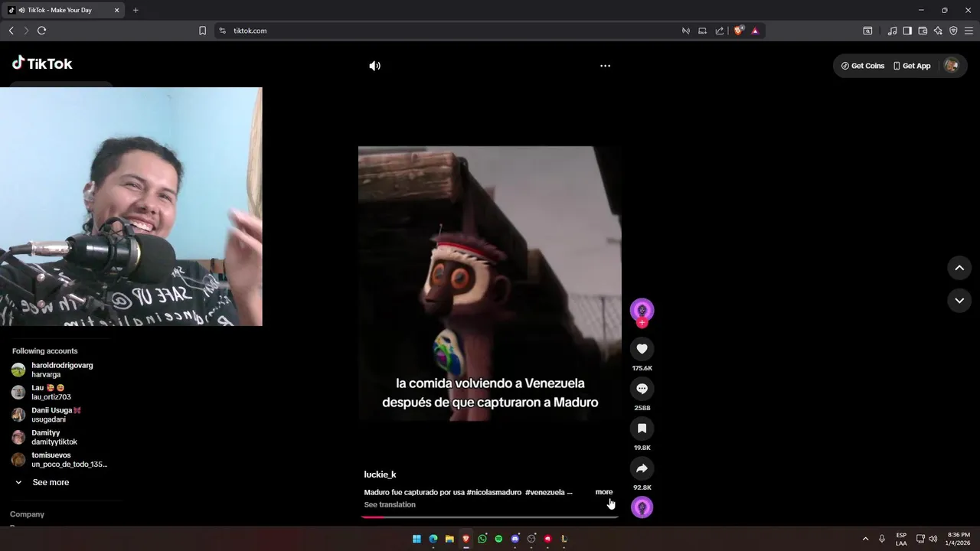Click the playing TikTok video
This screenshot has width=980, height=551.
pos(489,283)
